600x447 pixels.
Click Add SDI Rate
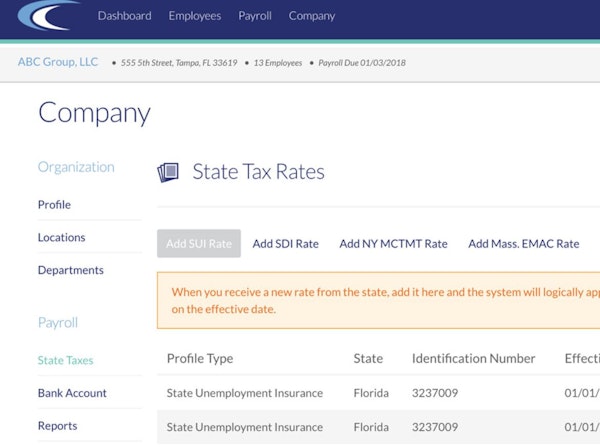285,244
